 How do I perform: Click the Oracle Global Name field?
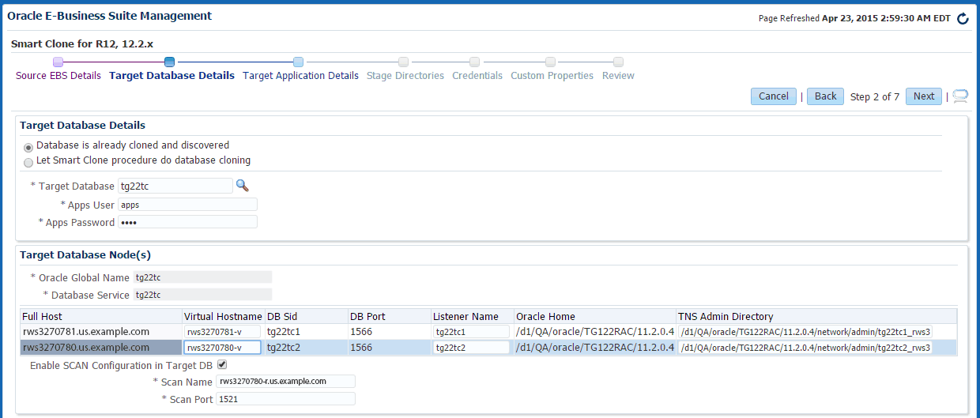click(202, 277)
